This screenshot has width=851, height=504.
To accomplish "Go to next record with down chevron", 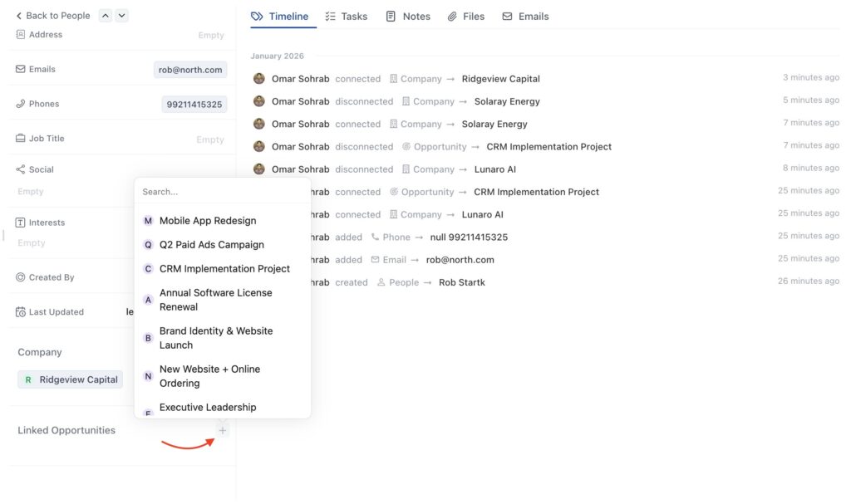I will [121, 16].
